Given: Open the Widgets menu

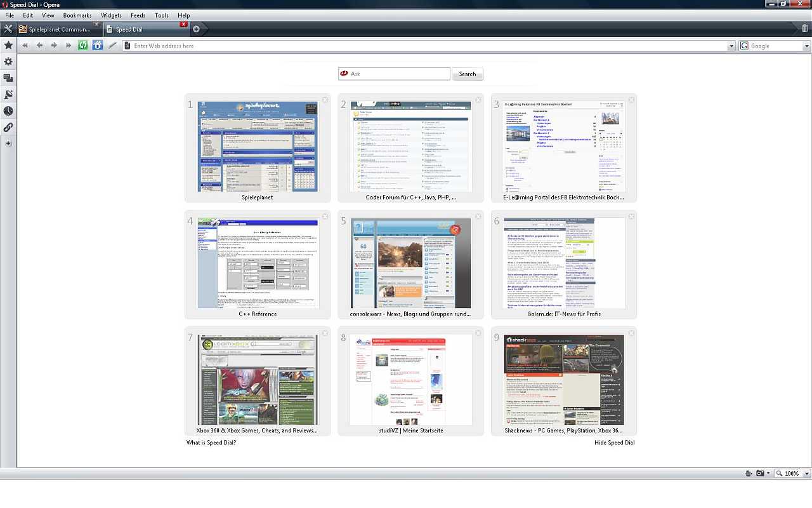Looking at the screenshot, I should click(111, 15).
